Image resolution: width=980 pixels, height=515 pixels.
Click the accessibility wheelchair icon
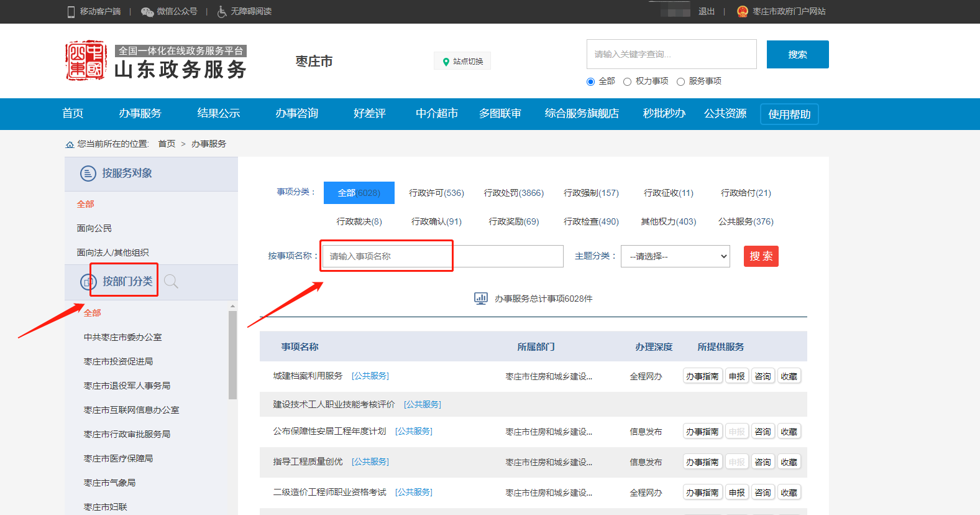[222, 12]
